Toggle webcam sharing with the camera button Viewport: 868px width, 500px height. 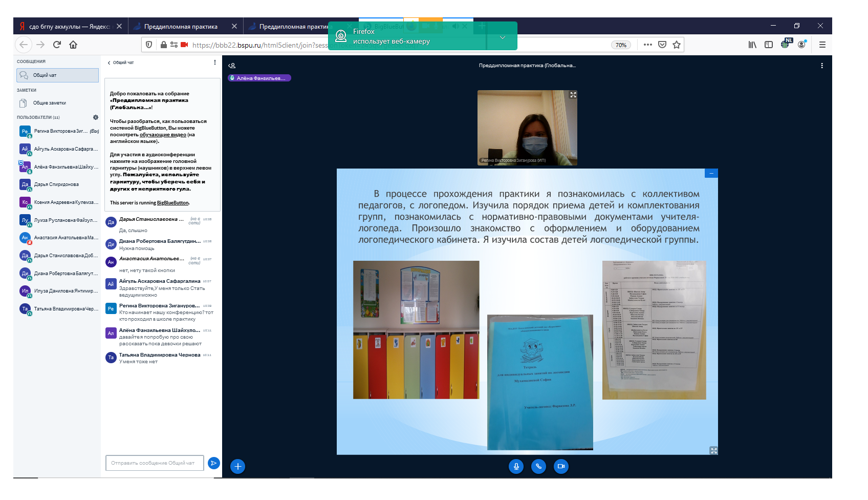(x=561, y=467)
